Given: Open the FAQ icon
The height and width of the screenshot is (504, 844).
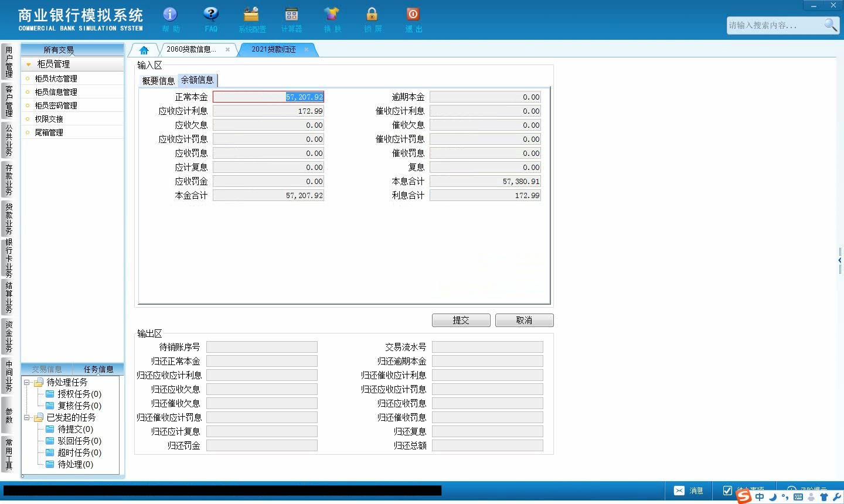Looking at the screenshot, I should [211, 14].
